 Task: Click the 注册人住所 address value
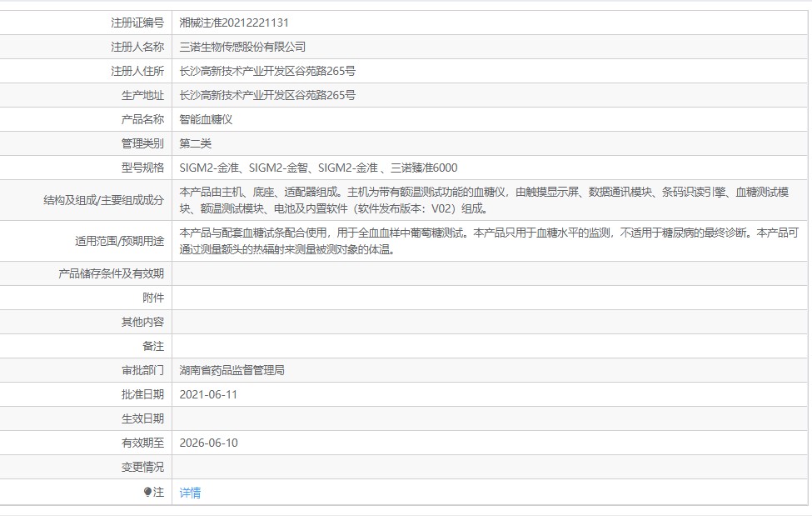coord(267,71)
